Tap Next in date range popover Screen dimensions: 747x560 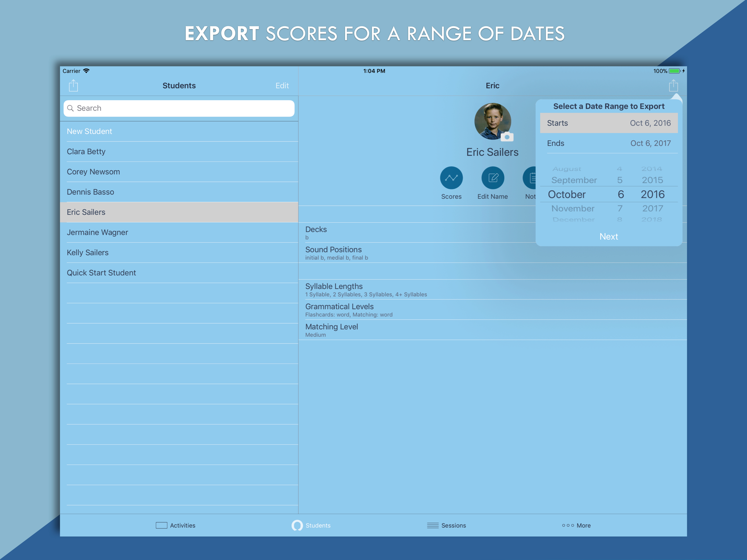click(609, 237)
